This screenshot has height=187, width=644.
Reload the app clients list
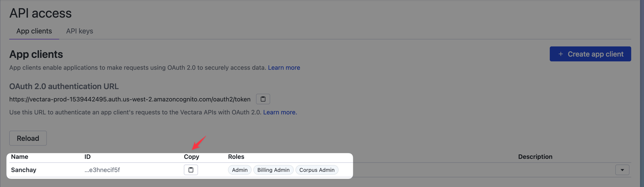click(28, 138)
